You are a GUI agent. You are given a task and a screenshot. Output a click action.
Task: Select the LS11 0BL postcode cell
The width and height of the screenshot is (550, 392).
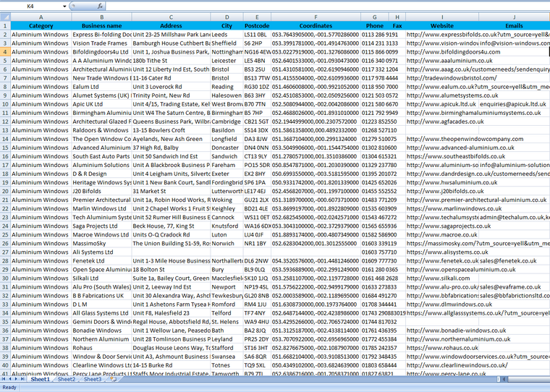click(257, 35)
